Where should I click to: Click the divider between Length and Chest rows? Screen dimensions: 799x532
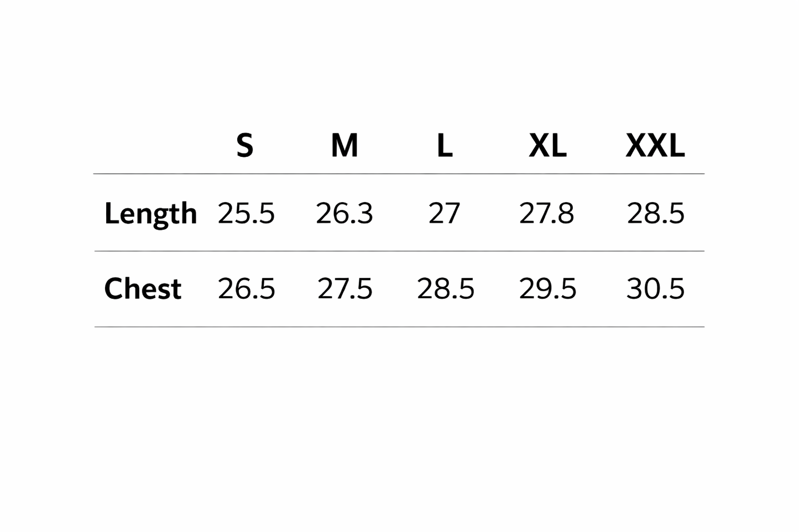(399, 251)
